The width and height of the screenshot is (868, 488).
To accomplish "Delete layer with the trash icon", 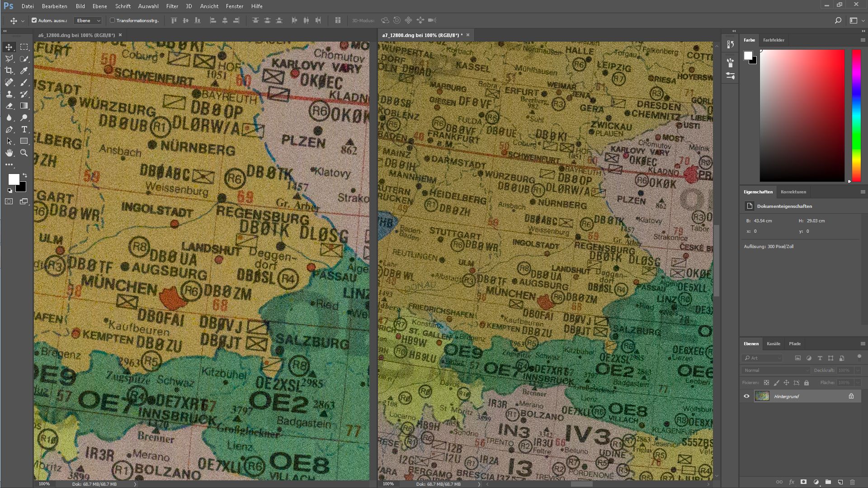I will click(x=852, y=482).
